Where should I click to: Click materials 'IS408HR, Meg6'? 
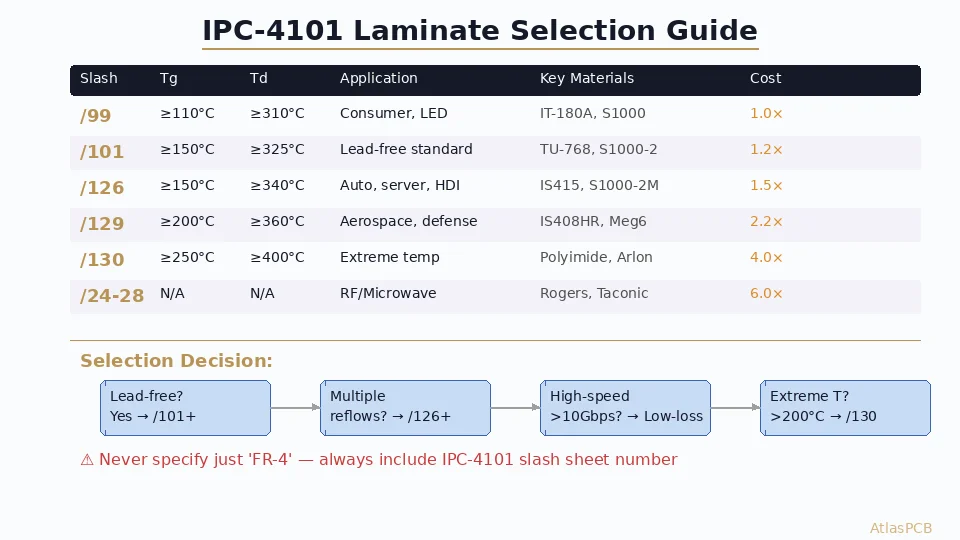[593, 221]
